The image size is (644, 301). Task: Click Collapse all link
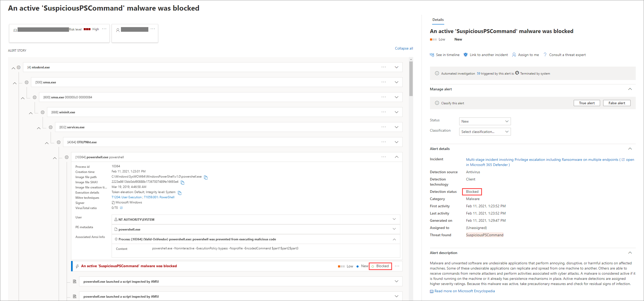point(404,48)
